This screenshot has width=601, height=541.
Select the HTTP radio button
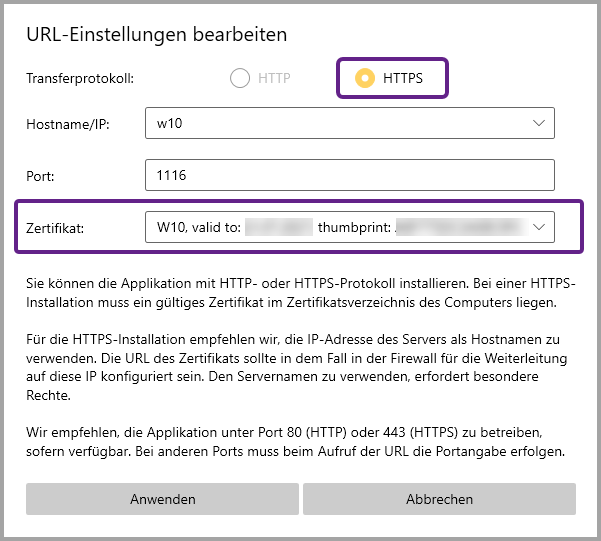click(240, 78)
